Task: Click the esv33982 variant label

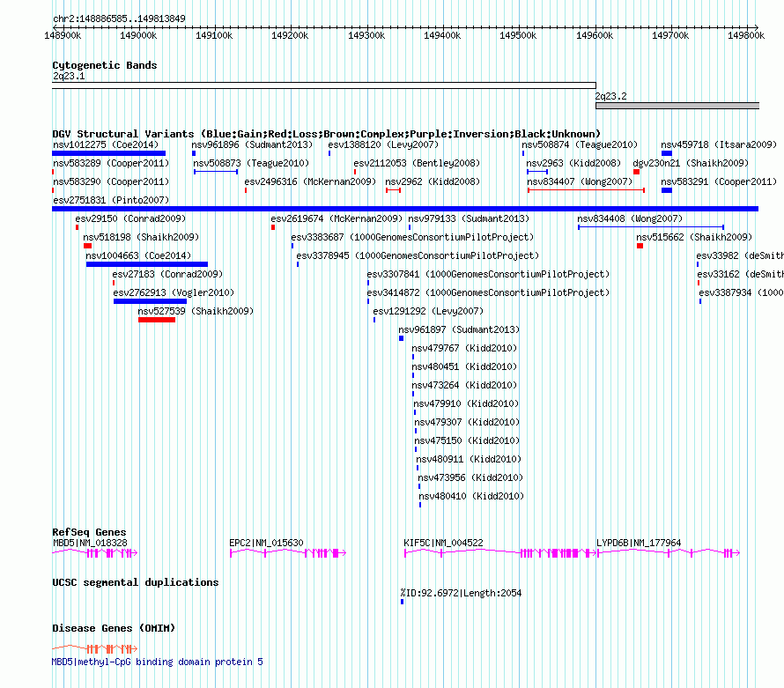Action: point(740,255)
